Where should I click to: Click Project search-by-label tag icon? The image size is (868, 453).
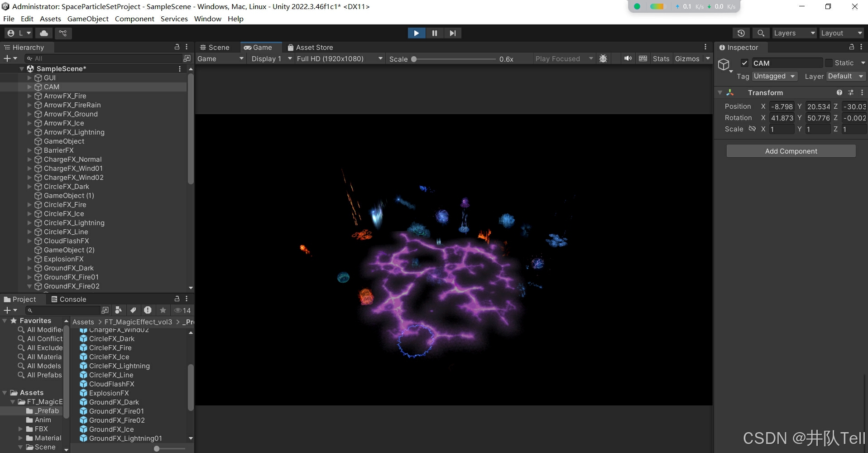click(x=133, y=310)
